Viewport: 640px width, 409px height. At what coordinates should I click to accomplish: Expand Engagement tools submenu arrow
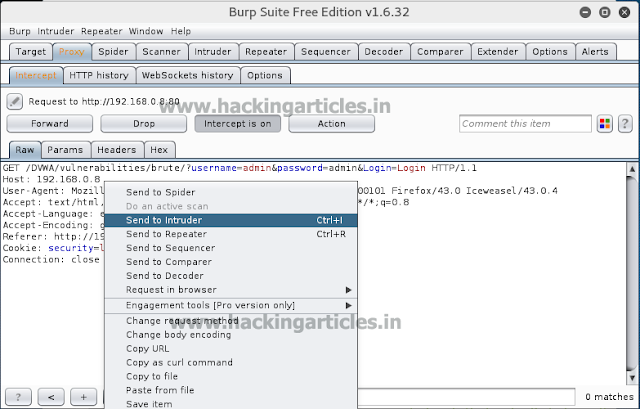tap(349, 305)
